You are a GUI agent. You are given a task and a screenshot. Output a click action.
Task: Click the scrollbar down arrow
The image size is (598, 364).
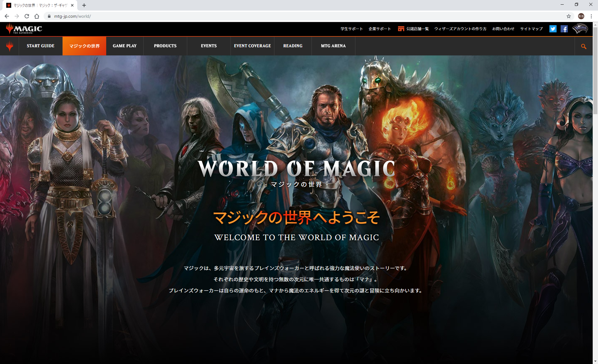tap(595, 361)
